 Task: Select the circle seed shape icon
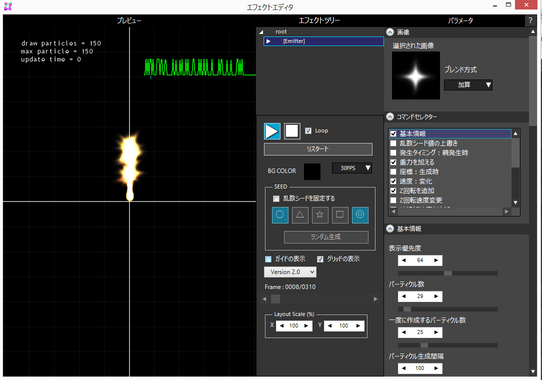click(280, 215)
